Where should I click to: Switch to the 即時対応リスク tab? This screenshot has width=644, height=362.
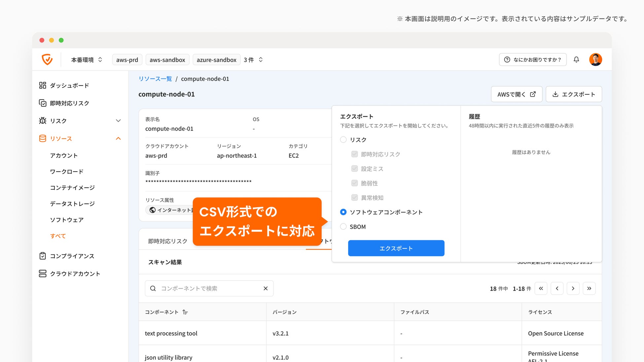(x=167, y=241)
